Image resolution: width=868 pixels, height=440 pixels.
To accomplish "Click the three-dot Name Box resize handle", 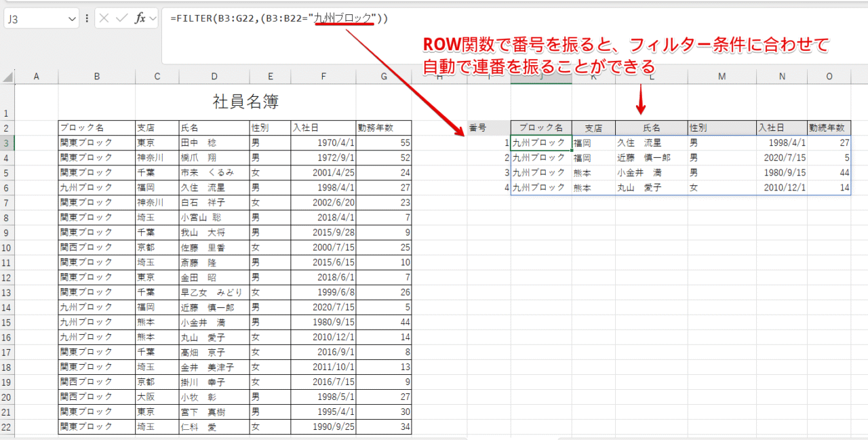I will [87, 18].
